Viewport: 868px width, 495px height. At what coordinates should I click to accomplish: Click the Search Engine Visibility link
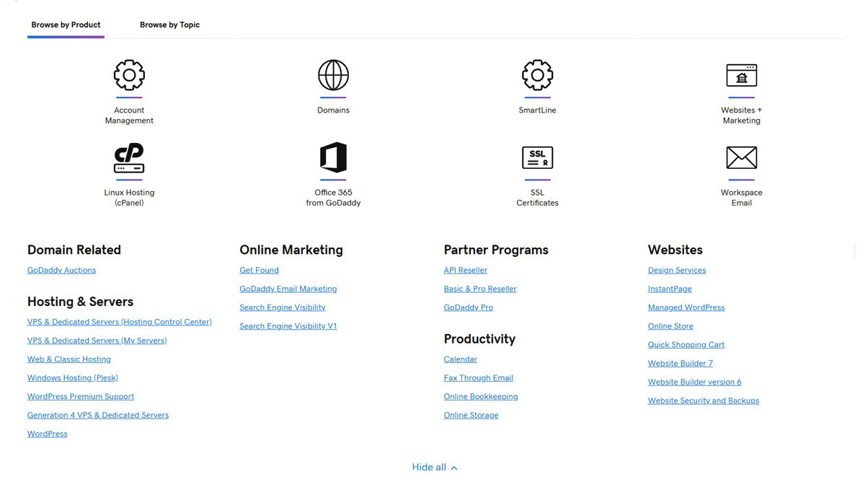pos(283,308)
